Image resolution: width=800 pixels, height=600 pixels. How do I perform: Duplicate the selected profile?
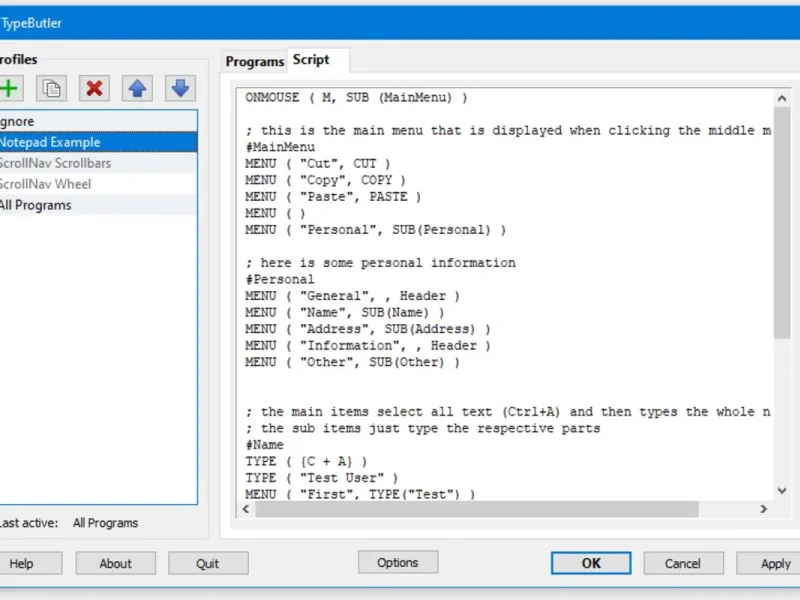coord(51,88)
